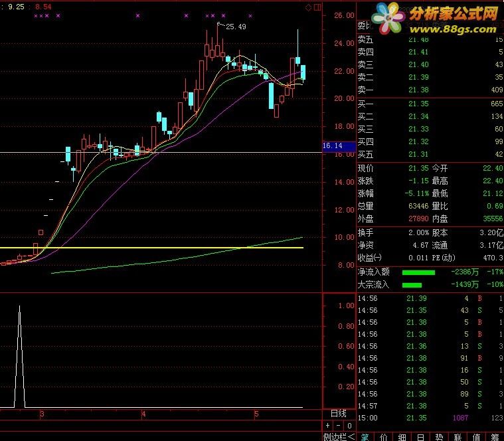Switch to the 值 tab

(x=476, y=437)
